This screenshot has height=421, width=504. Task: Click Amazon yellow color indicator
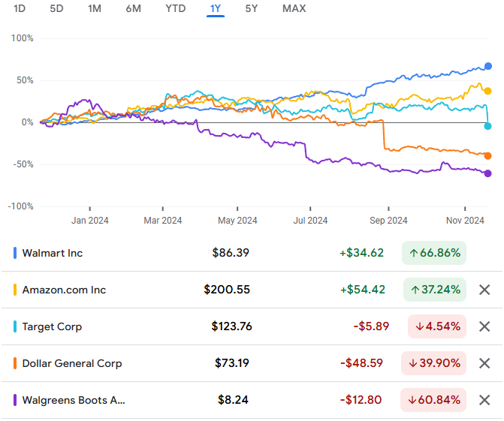pyautogui.click(x=15, y=290)
